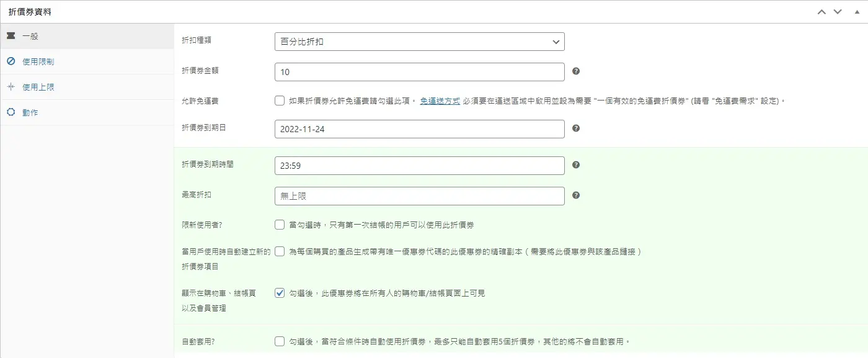Click help icon next to 折價券金額 field
The width and height of the screenshot is (868, 358).
tap(576, 71)
